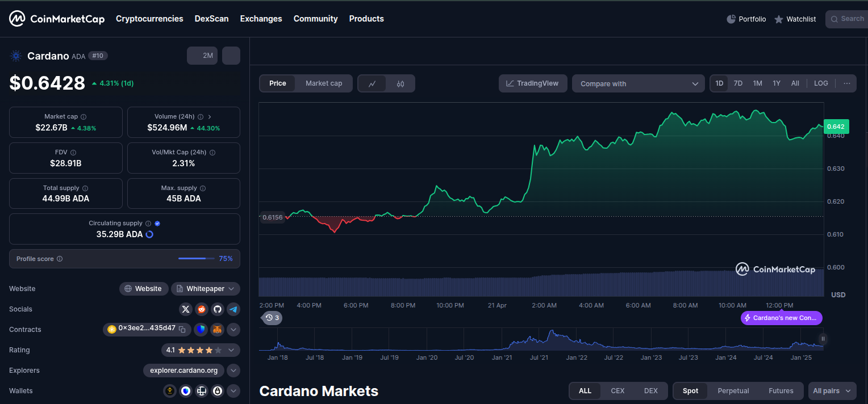The width and height of the screenshot is (868, 404).
Task: Switch chart to candlestick view
Action: (400, 83)
